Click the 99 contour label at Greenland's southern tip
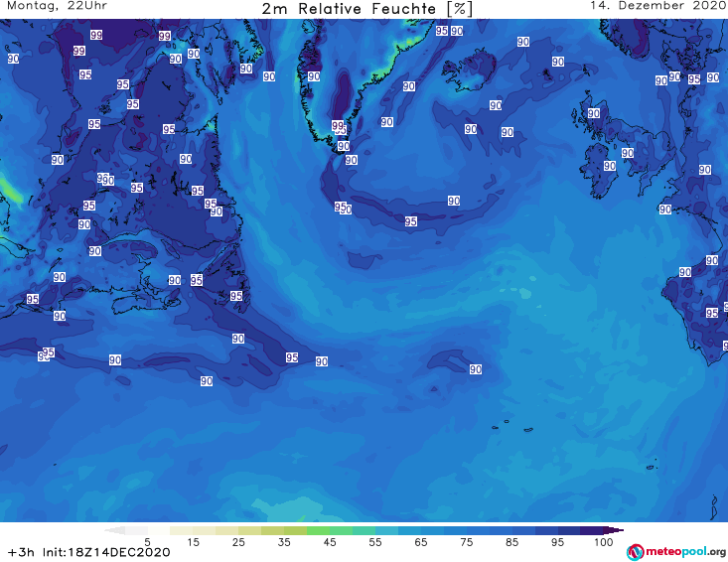 coord(338,125)
